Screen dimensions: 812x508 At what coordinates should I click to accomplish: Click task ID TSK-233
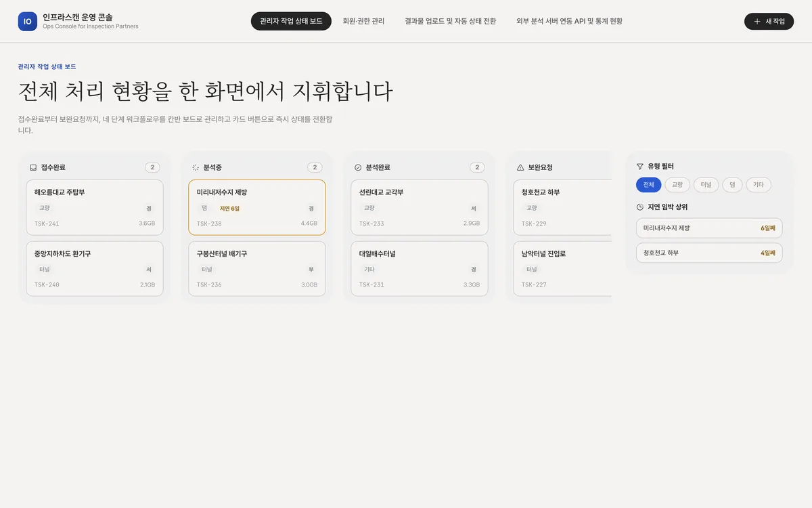(371, 224)
